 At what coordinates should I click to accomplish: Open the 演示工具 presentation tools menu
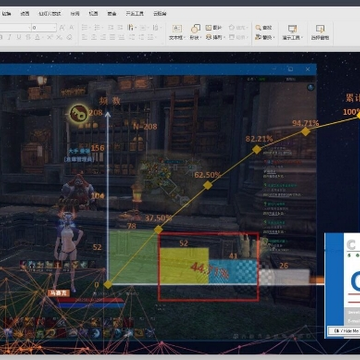pyautogui.click(x=293, y=32)
